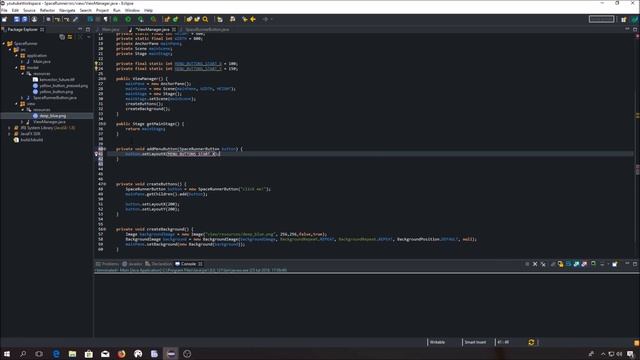The image size is (640, 360).
Task: Click the Writable status bar entry
Action: (x=437, y=342)
